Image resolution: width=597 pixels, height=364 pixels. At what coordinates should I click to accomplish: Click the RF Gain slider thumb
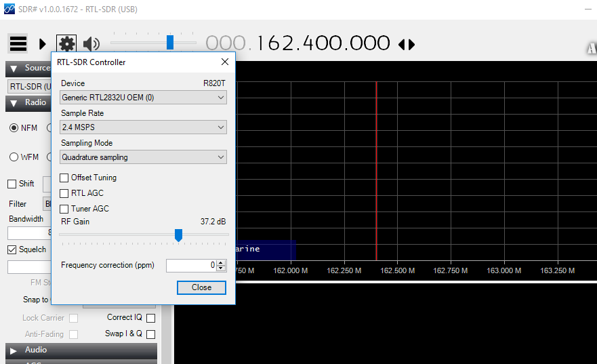[178, 235]
